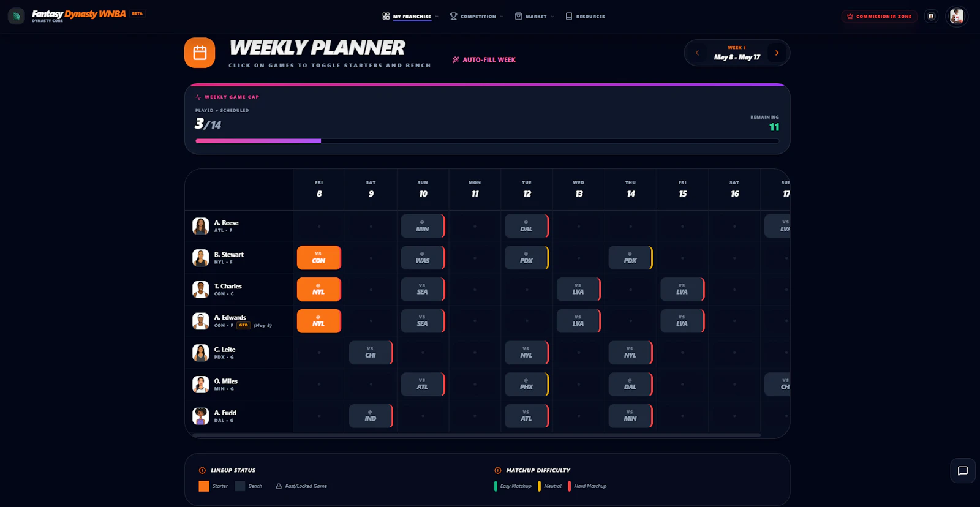Click the Matchup Difficulty info icon

point(498,470)
